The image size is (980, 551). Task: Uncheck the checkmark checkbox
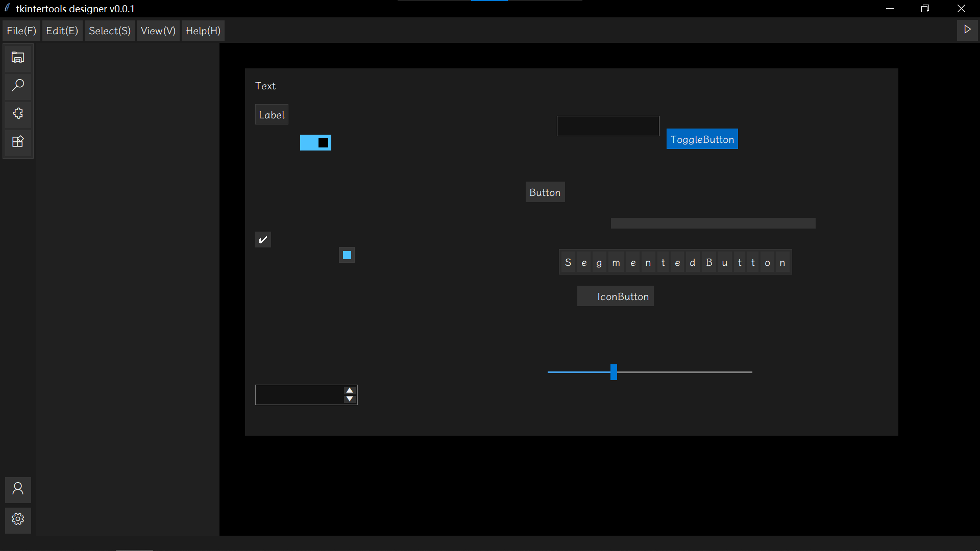point(263,240)
